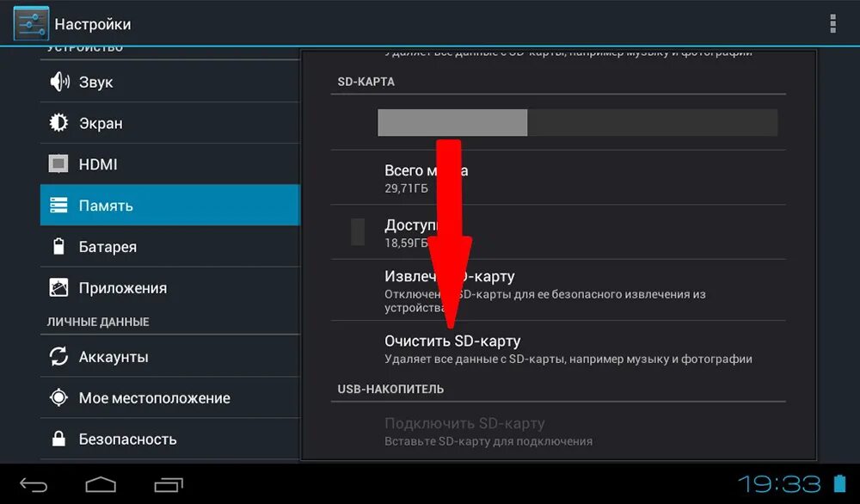Tap the Settings app icon

(31, 24)
